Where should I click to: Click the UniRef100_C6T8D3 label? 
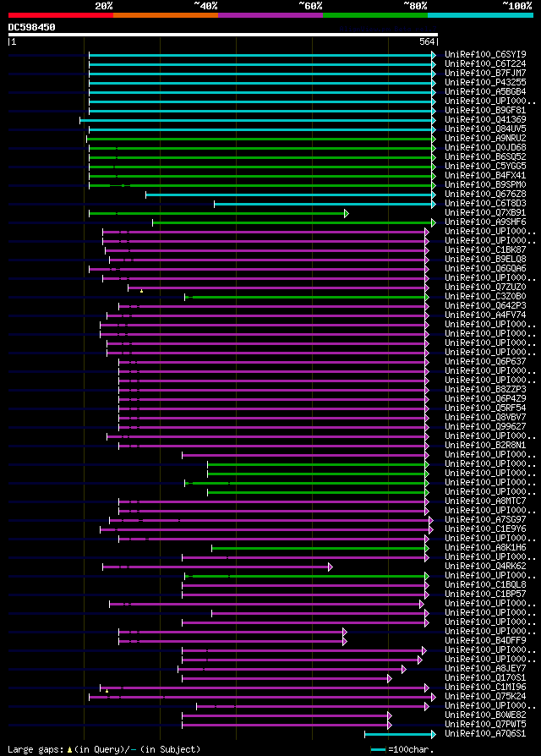485,204
